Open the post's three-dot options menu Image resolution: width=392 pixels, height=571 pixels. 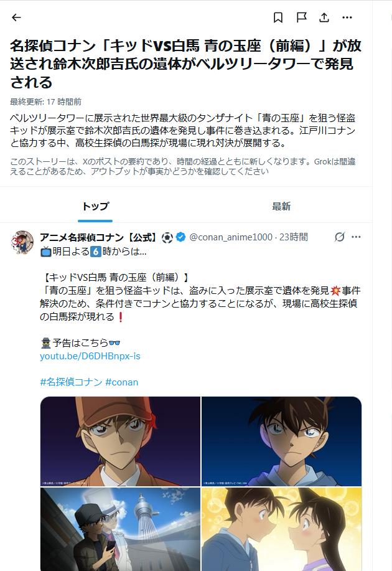356,237
